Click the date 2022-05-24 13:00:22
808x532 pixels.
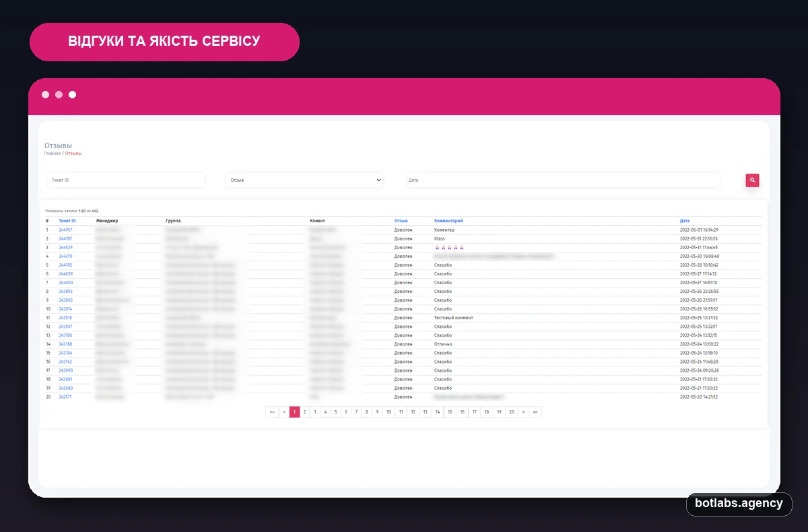click(x=699, y=343)
